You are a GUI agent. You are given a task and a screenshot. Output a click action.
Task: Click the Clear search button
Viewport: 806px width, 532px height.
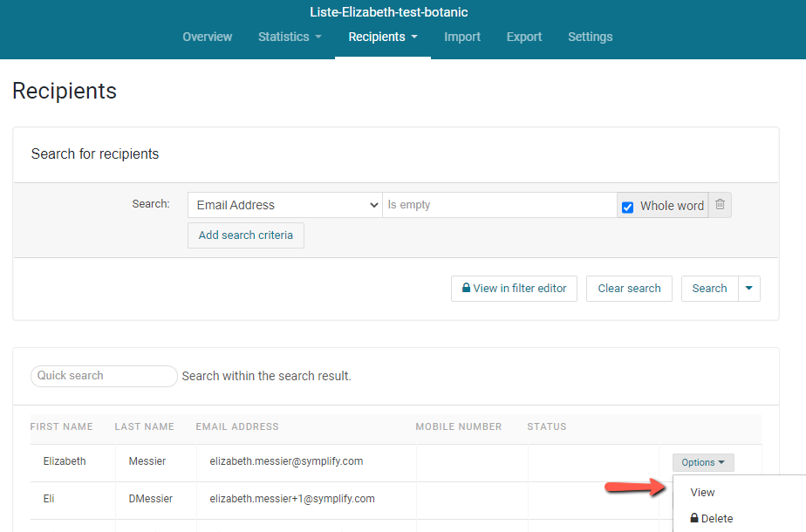point(629,289)
